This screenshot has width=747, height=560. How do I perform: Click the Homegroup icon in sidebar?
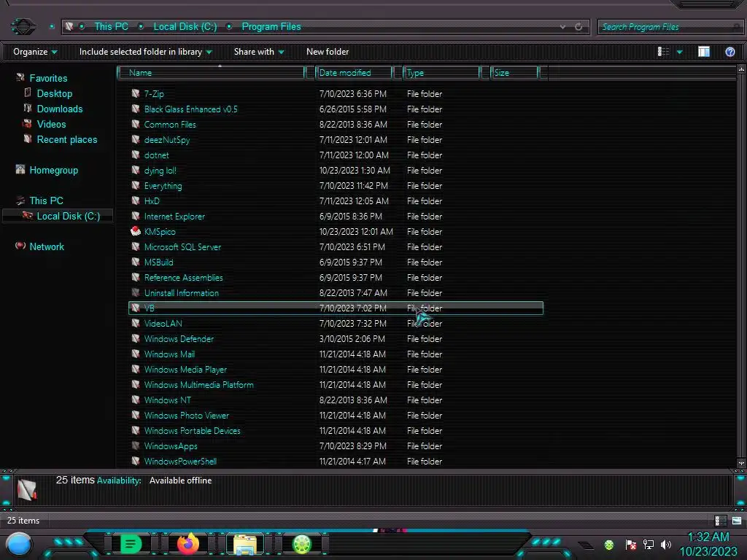[20, 169]
